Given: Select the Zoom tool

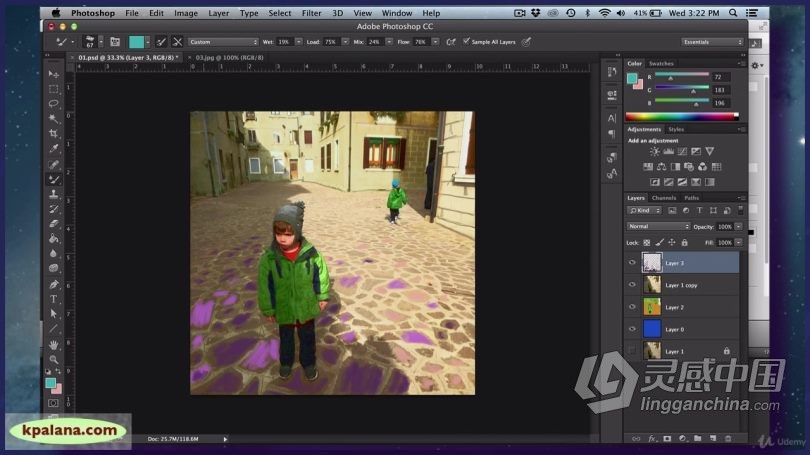Looking at the screenshot, I should point(53,359).
